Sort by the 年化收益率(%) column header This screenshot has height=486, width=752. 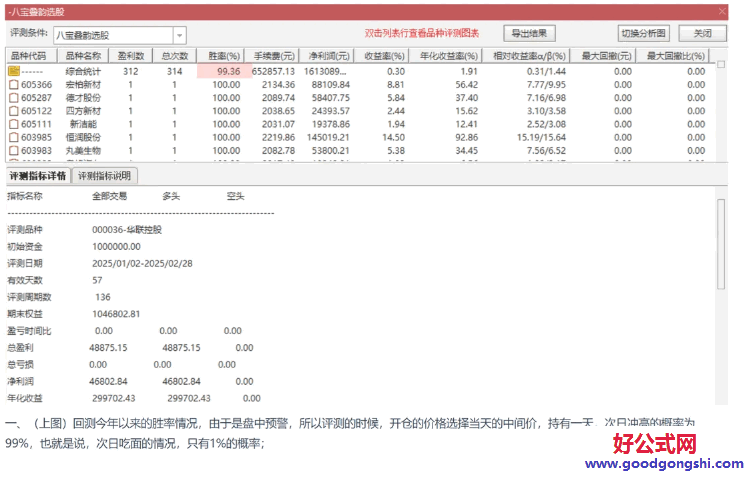pyautogui.click(x=448, y=56)
